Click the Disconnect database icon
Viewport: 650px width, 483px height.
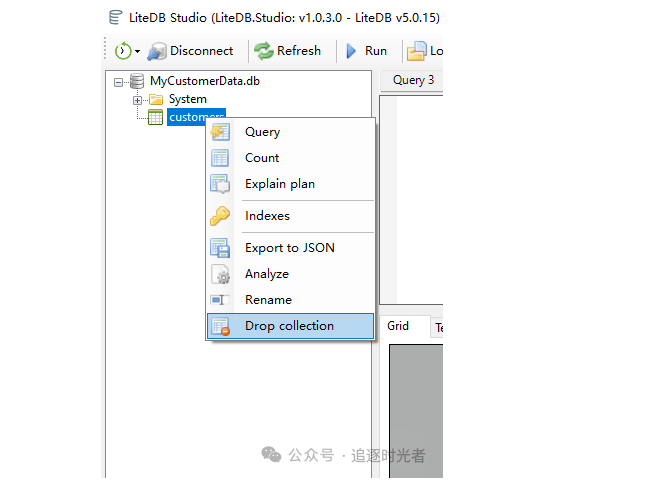coord(157,51)
